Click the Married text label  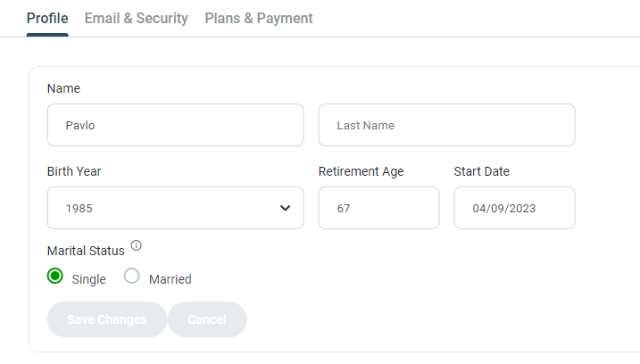(x=170, y=279)
